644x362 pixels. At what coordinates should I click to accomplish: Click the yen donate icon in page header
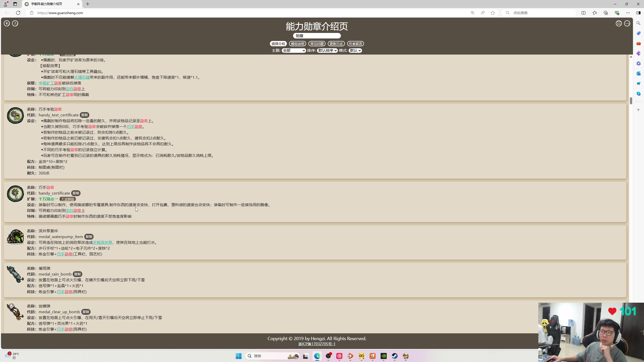point(7,23)
